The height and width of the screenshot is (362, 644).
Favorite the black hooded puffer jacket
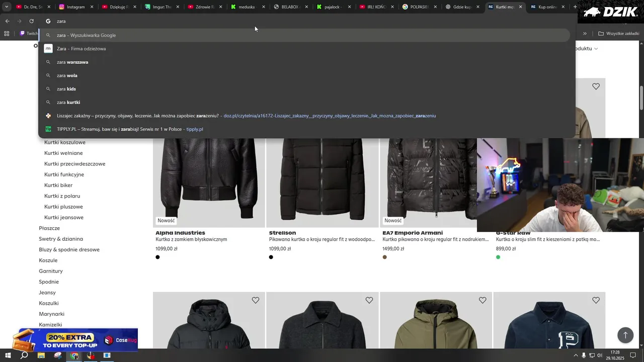pyautogui.click(x=256, y=300)
